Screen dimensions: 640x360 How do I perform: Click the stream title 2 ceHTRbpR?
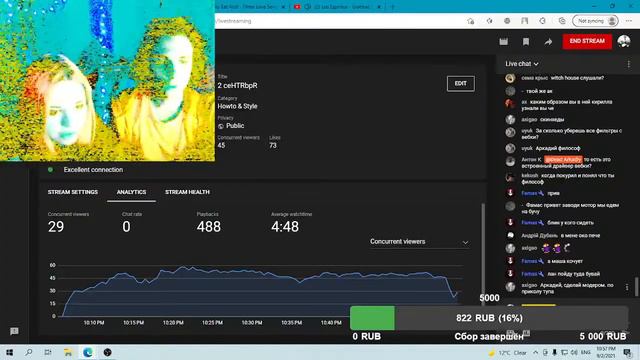point(237,85)
